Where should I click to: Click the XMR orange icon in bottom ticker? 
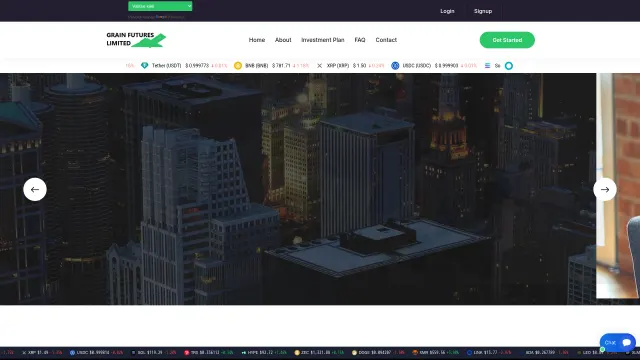coord(415,353)
